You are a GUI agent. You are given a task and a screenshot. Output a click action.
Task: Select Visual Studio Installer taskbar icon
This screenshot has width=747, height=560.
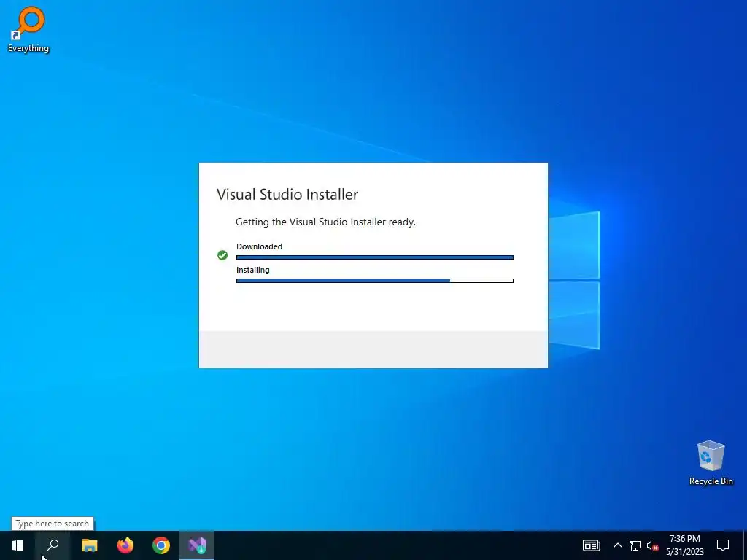197,545
